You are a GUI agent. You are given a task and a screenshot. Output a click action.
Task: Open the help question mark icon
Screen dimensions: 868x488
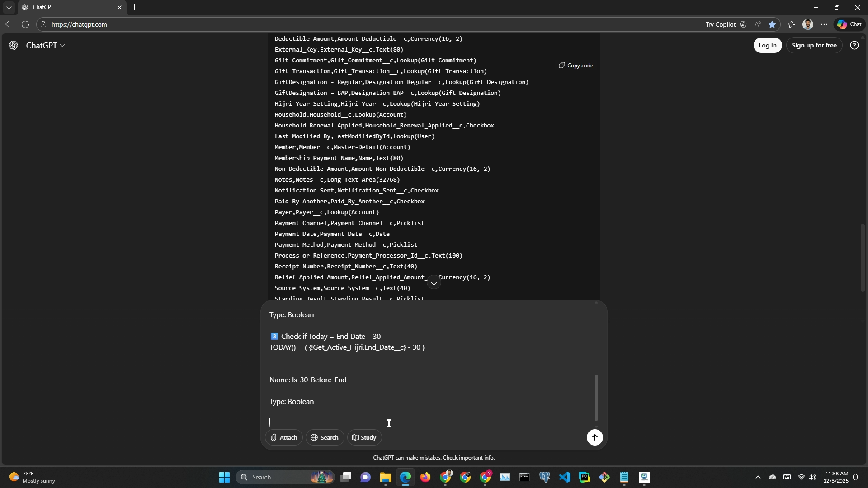[854, 45]
